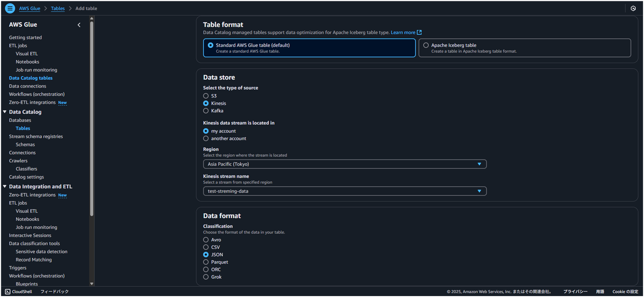This screenshot has height=297, width=644.
Task: Choose Kinesis as the source type
Action: click(206, 103)
